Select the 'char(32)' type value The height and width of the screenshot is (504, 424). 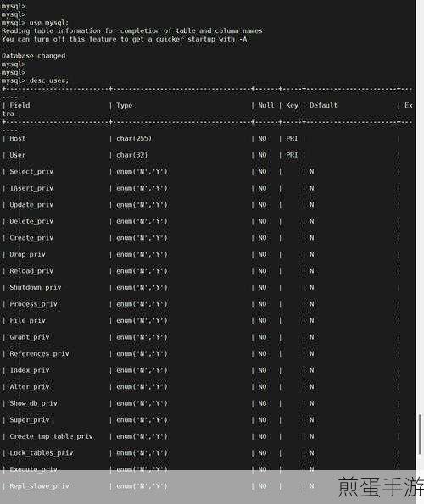click(131, 155)
